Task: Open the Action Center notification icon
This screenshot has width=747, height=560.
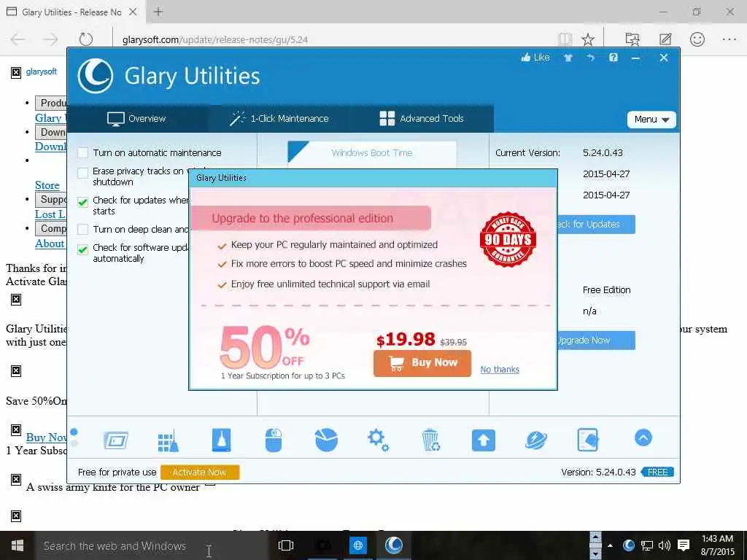Action: [x=684, y=545]
